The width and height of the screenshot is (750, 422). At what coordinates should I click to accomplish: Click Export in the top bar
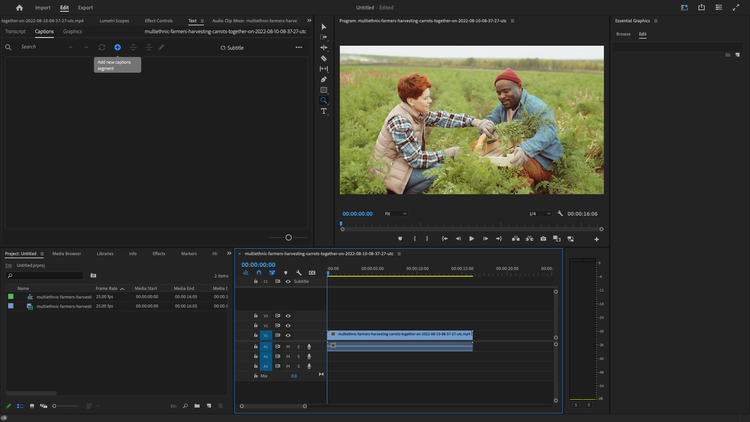pyautogui.click(x=86, y=7)
